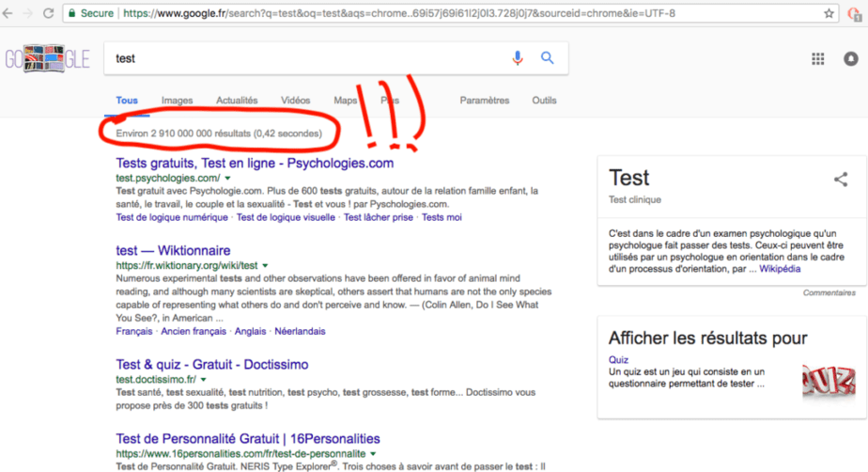Expand dropdown arrow beside test.psychologies.com

point(228,179)
